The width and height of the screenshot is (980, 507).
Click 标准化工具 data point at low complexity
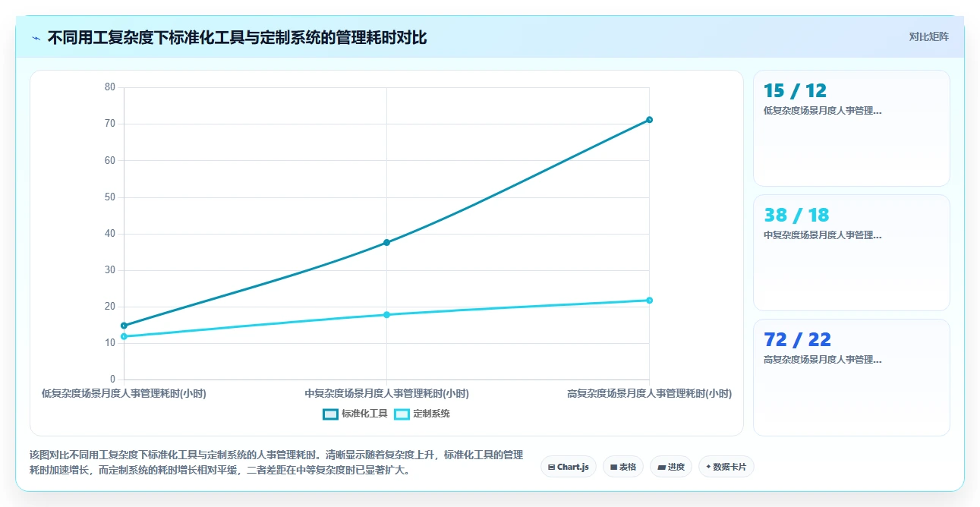click(x=124, y=326)
